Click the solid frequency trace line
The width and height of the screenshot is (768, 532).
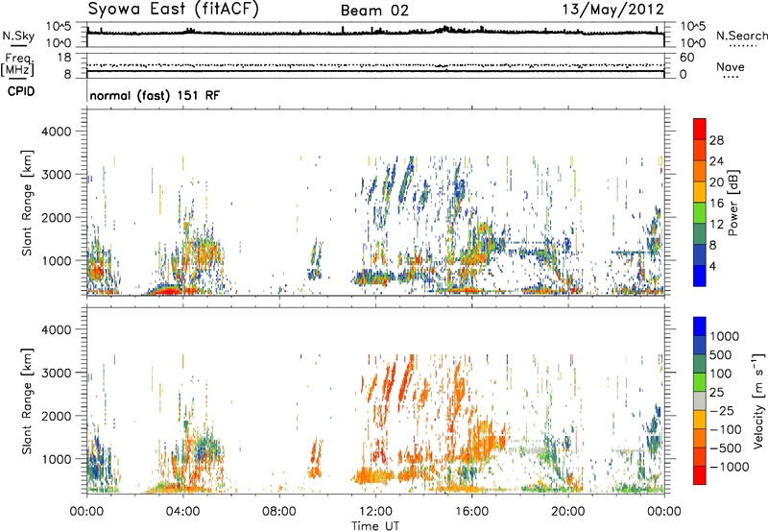pos(375,71)
